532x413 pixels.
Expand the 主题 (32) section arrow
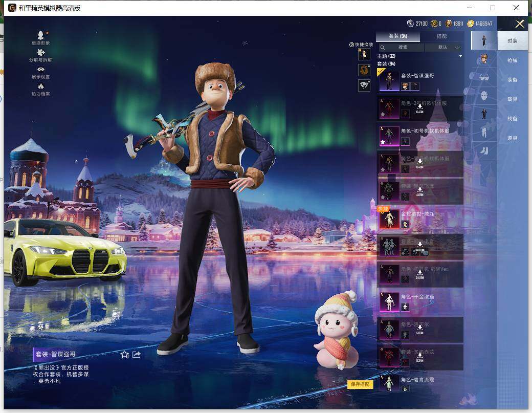pyautogui.click(x=460, y=56)
